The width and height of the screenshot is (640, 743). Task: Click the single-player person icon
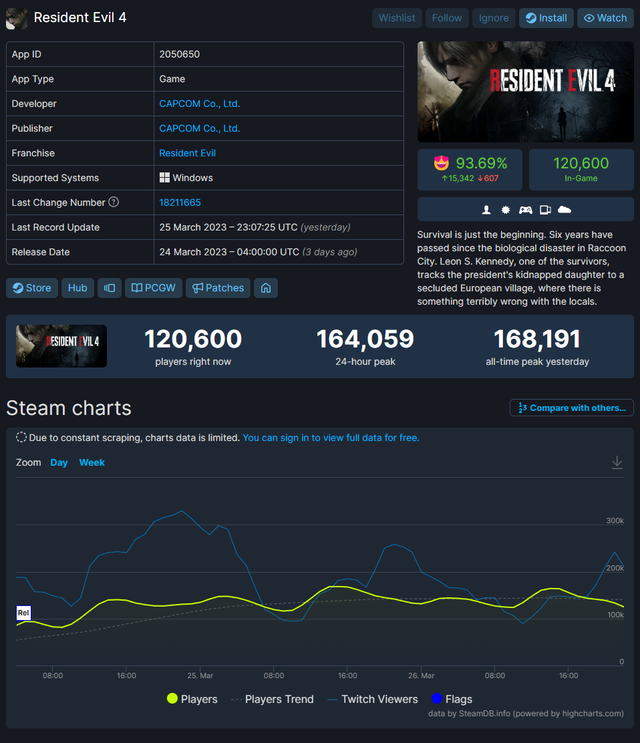(x=486, y=210)
